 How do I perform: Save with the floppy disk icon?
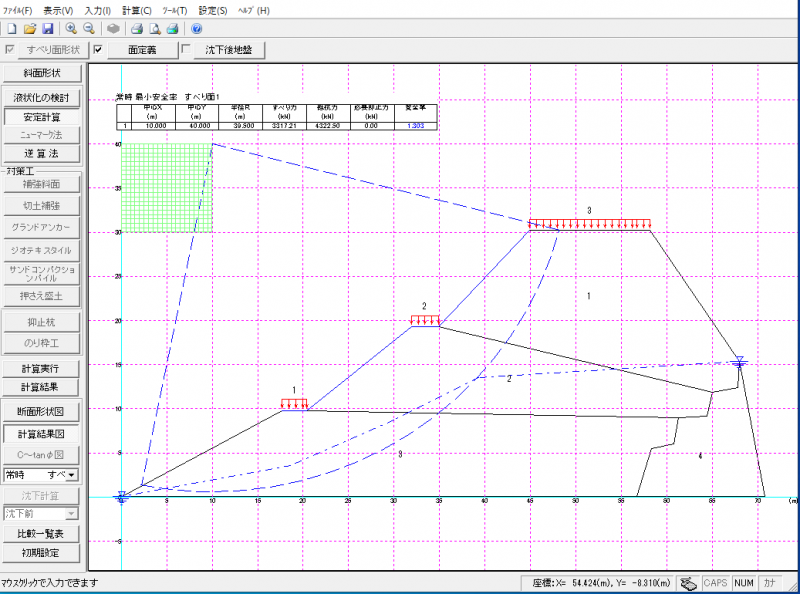click(x=47, y=29)
